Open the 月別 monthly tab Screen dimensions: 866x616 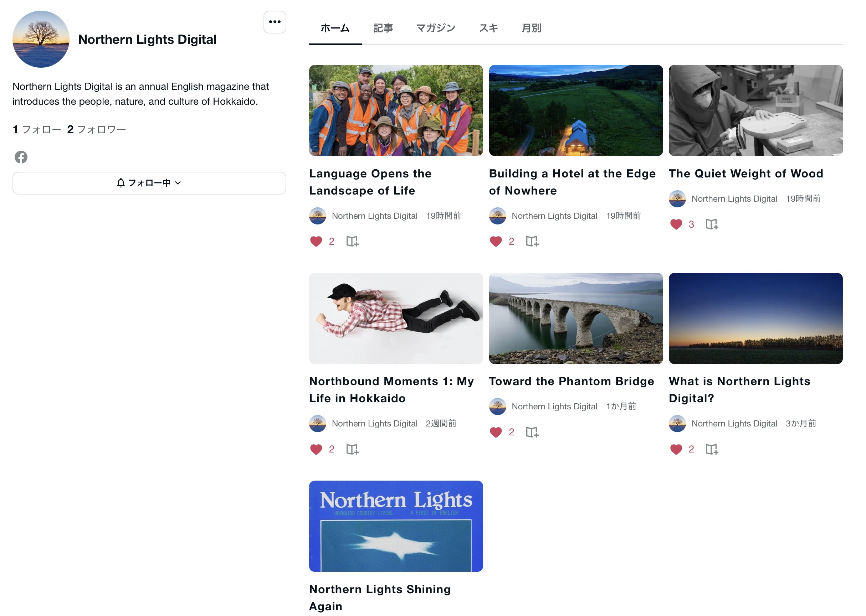point(531,28)
